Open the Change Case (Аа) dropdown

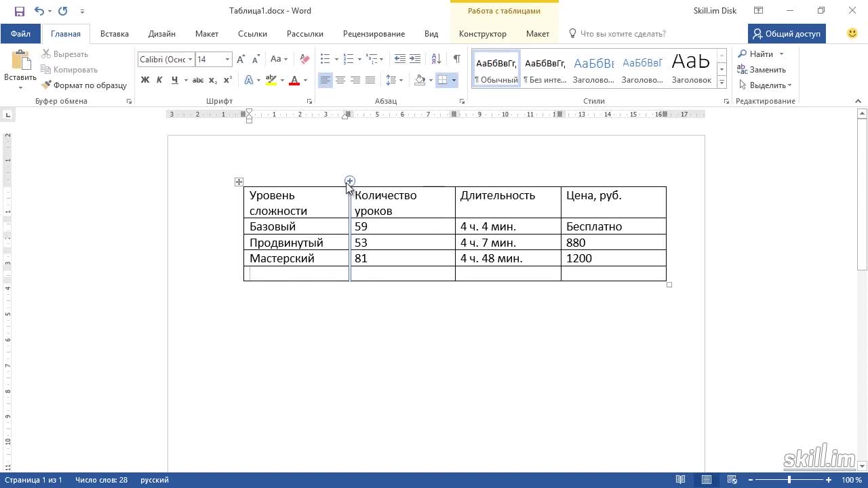tap(279, 60)
